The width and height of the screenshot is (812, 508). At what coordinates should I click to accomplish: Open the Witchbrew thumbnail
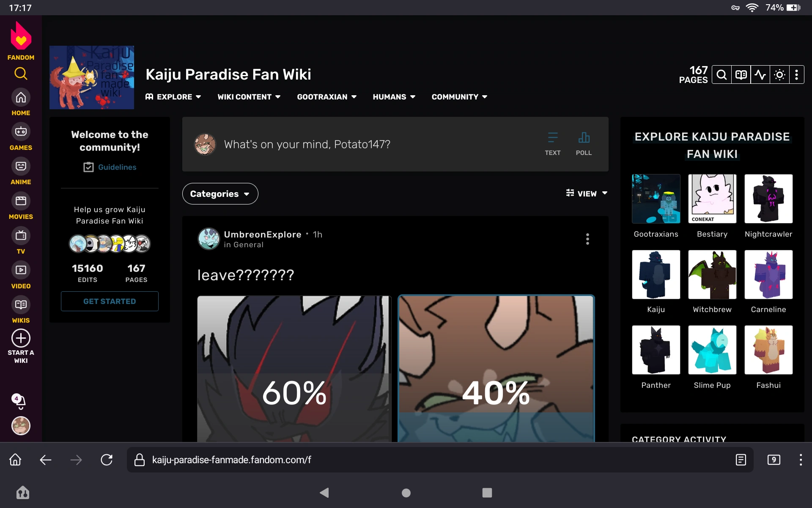[712, 274]
